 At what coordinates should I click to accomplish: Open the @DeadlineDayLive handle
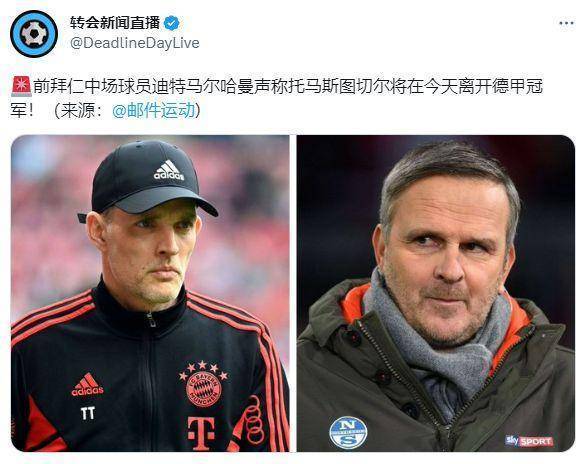tap(135, 43)
